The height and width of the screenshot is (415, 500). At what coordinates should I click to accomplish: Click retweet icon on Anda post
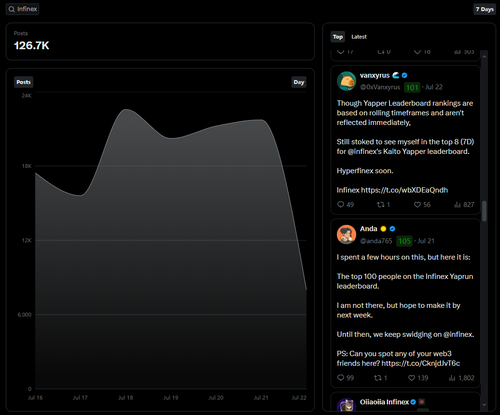pos(377,378)
